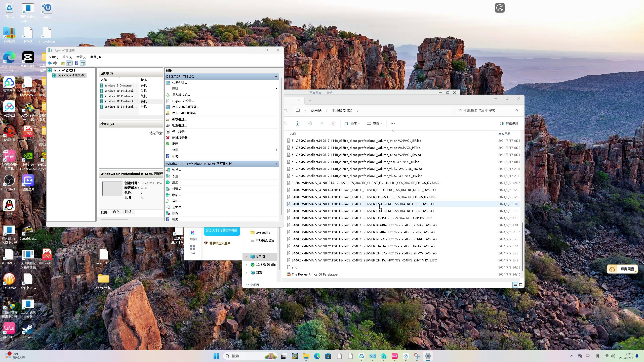Click the red 删除服务器 action

(180, 138)
